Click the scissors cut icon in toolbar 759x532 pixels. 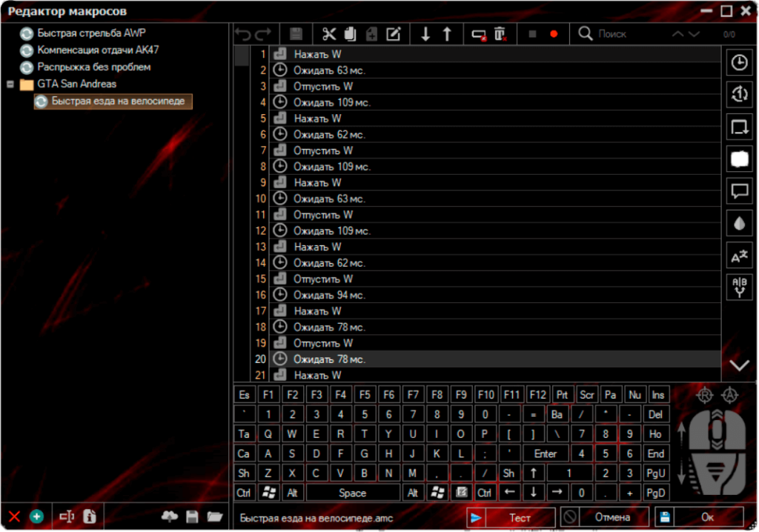click(x=329, y=34)
